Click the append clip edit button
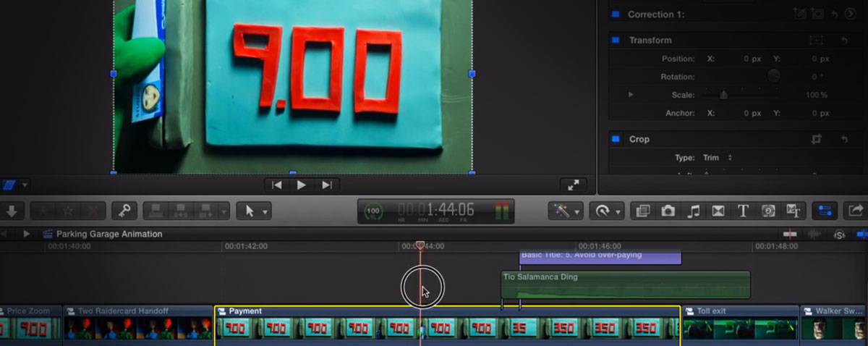This screenshot has height=346, width=868. click(x=205, y=211)
